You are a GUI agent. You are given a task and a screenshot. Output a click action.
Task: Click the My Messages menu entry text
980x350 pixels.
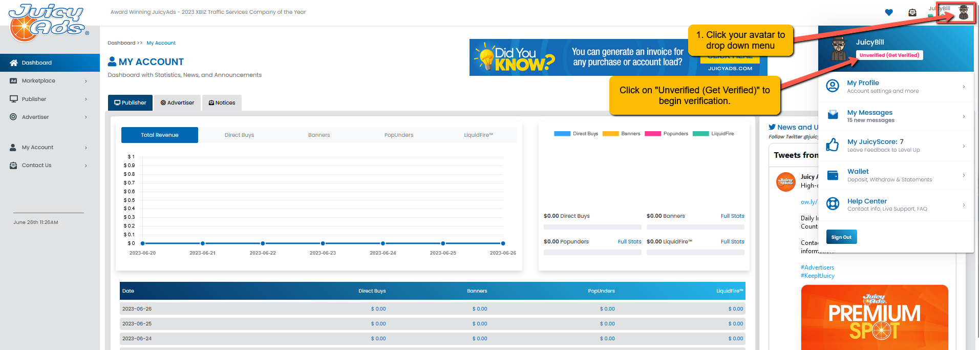[x=870, y=112]
